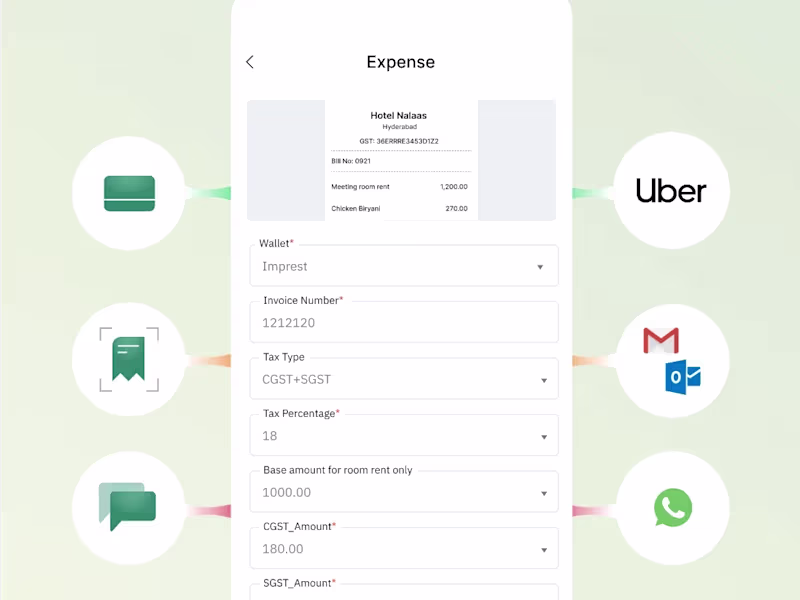Select the Gmail icon

point(661,340)
